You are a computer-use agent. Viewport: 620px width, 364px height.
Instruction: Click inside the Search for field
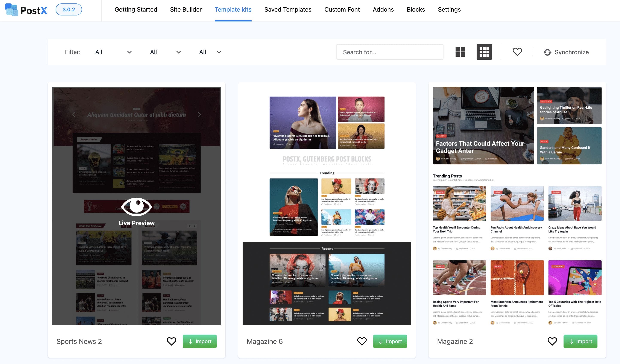[389, 52]
